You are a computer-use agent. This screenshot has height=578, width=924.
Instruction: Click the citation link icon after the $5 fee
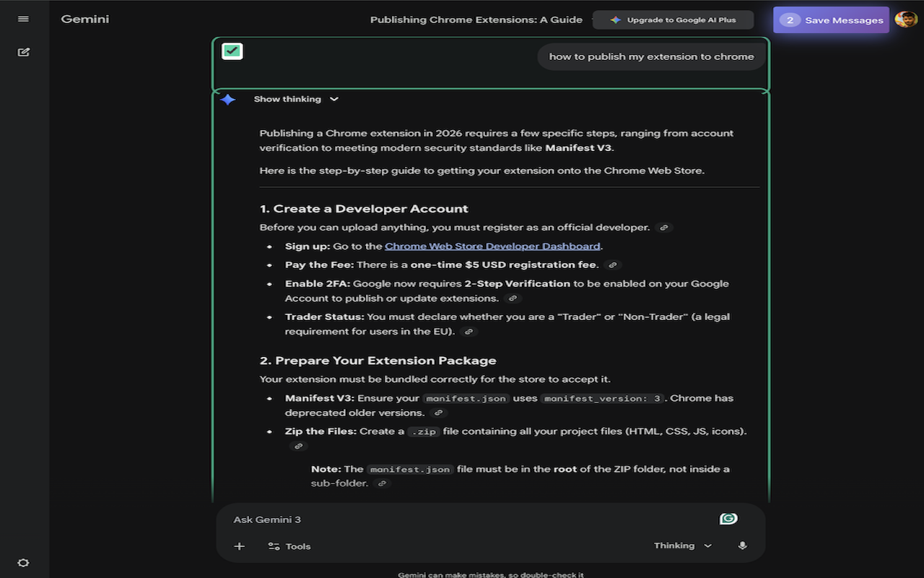[x=612, y=264]
